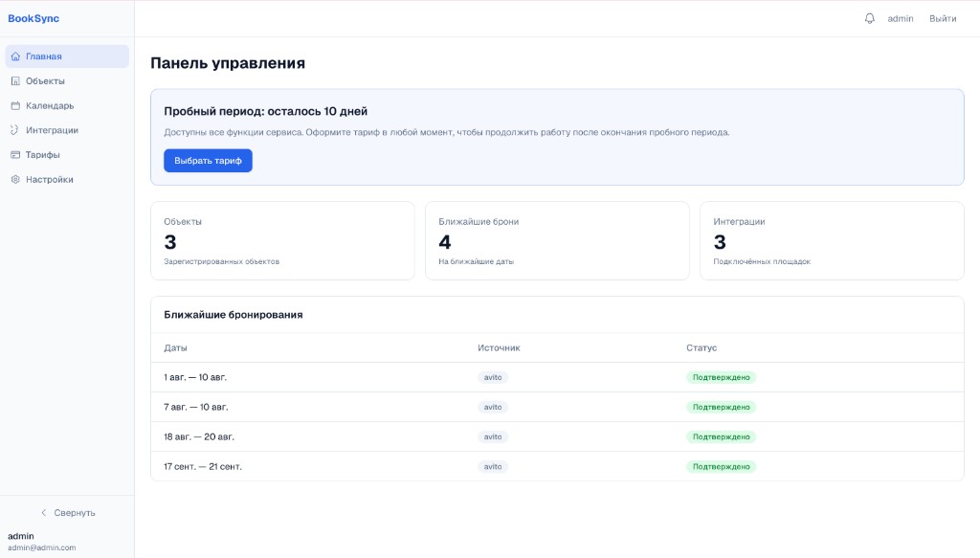Open the Календарь page
Viewport: 980px width, 558px height.
[67, 105]
